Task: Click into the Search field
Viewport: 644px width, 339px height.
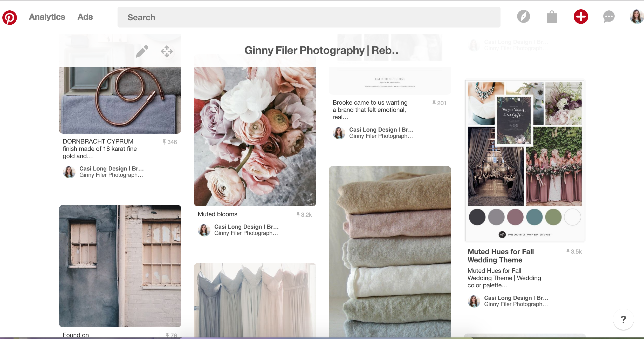Action: click(309, 17)
